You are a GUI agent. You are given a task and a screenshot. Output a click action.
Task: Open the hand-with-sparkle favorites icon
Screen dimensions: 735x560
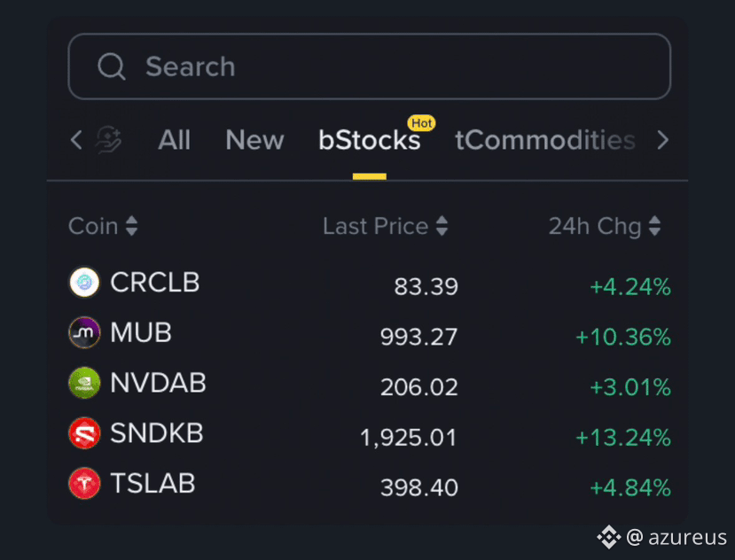tap(109, 140)
